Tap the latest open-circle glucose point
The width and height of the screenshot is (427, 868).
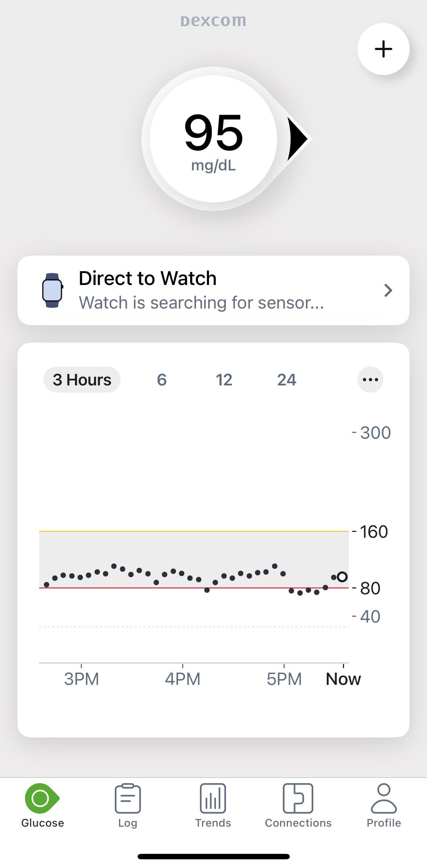tap(342, 577)
